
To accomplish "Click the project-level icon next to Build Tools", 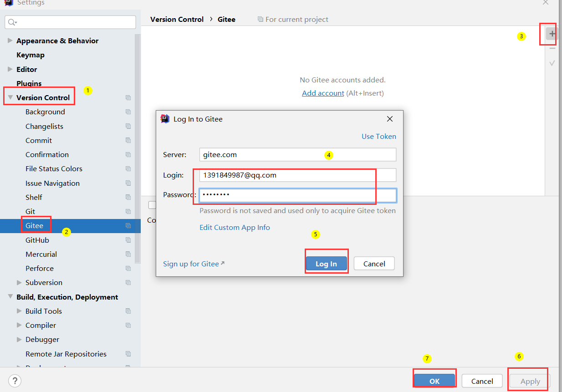I will click(128, 311).
